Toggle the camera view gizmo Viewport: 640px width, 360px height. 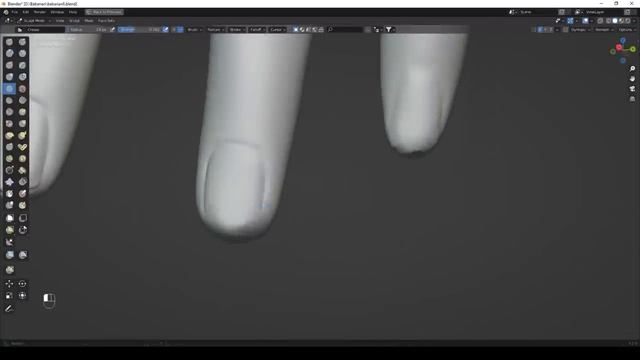[x=632, y=89]
